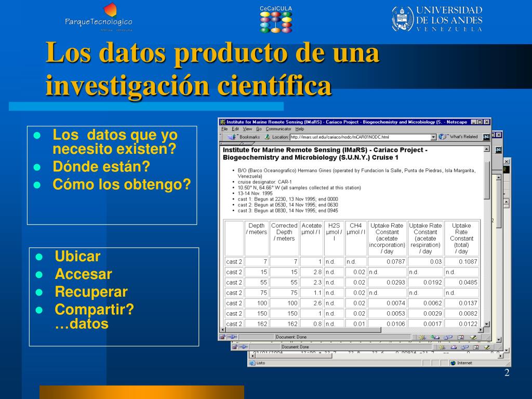Viewport: 532px width, 399px height.
Task: Click the 'Cómo los obtengo?' bullet text
Action: coord(122,184)
